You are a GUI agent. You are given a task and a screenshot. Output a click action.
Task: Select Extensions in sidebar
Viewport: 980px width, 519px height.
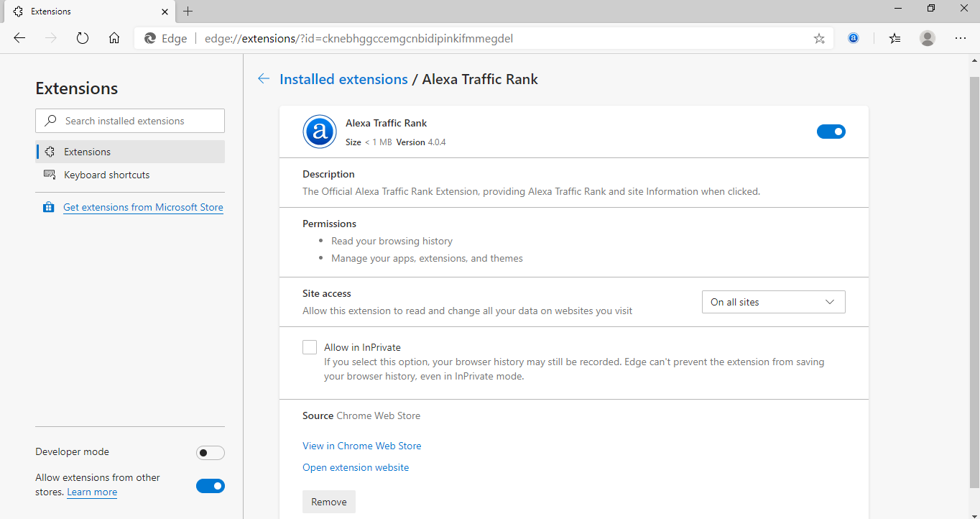(130, 152)
